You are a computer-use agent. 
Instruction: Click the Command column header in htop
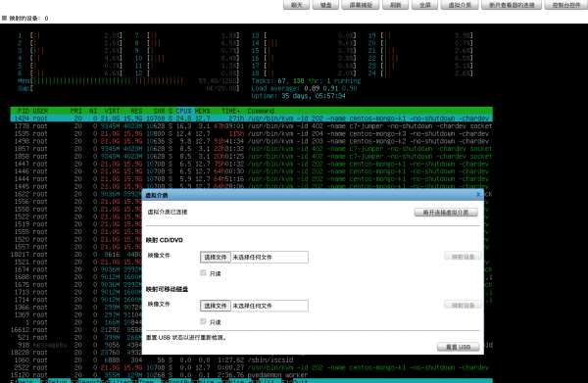pyautogui.click(x=261, y=111)
